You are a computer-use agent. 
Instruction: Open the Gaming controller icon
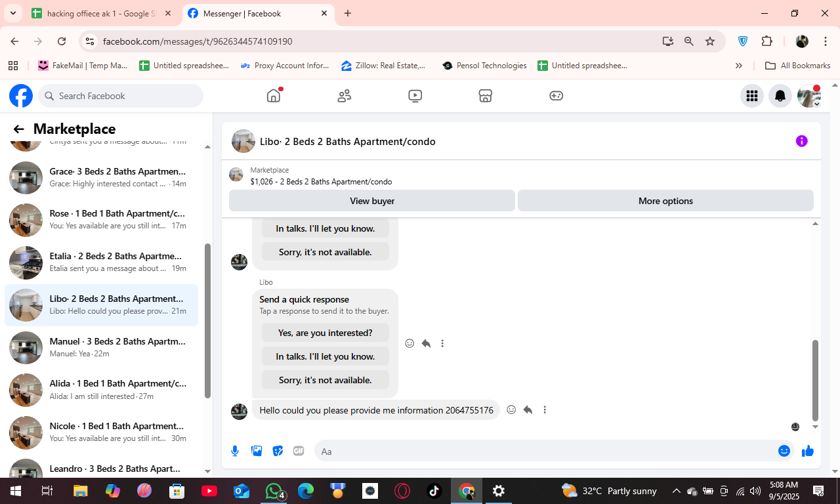556,96
